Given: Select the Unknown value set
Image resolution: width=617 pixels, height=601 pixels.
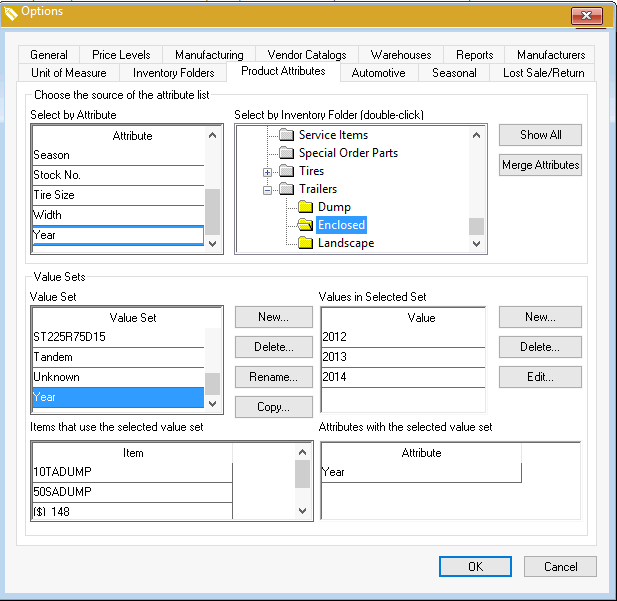Looking at the screenshot, I should click(x=118, y=377).
